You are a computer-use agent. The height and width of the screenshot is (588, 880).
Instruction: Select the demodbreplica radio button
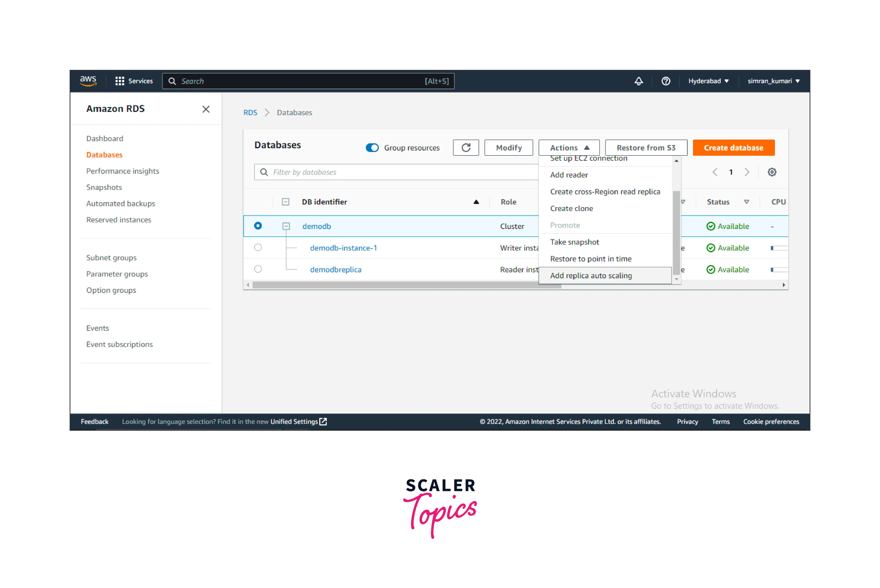258,269
